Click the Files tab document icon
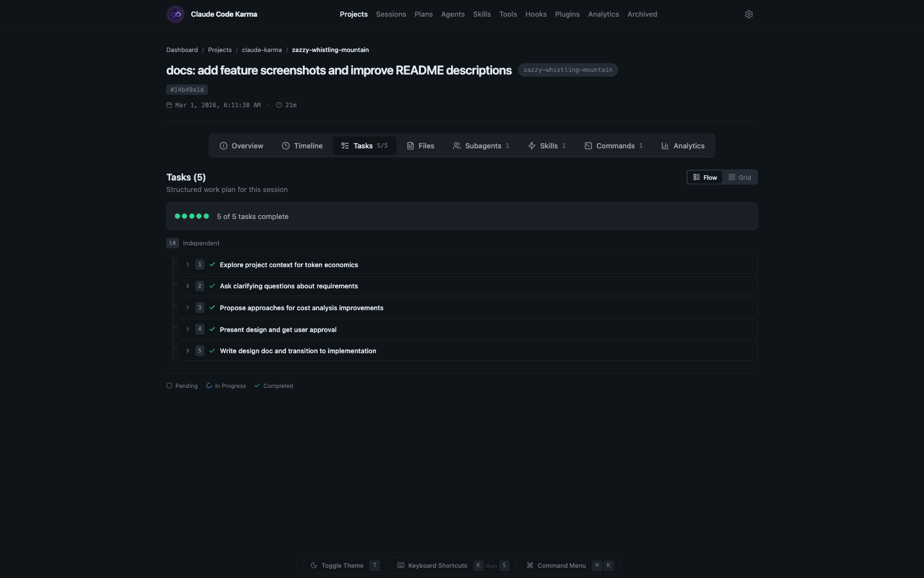Image resolution: width=924 pixels, height=578 pixels. tap(411, 146)
